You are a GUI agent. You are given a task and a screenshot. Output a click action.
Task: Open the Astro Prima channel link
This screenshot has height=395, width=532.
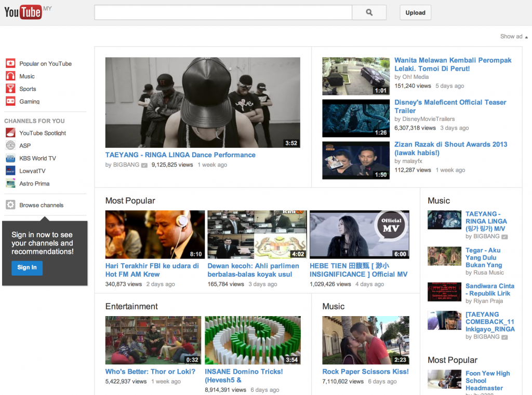(x=35, y=183)
